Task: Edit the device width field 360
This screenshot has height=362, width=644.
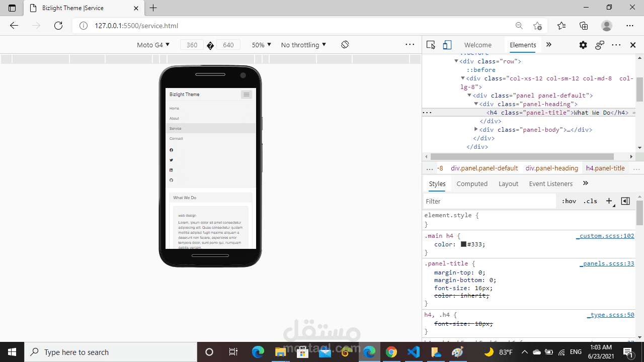Action: 192,45
